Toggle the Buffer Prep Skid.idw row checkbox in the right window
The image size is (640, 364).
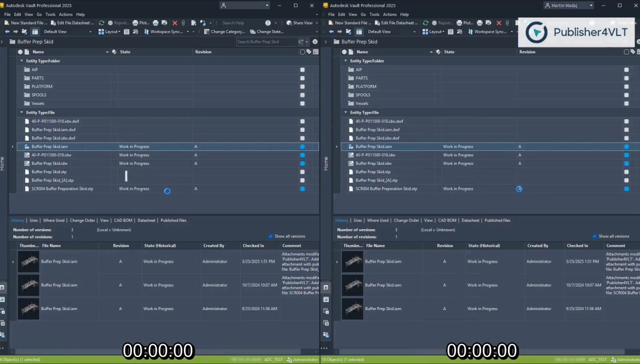[x=626, y=163]
